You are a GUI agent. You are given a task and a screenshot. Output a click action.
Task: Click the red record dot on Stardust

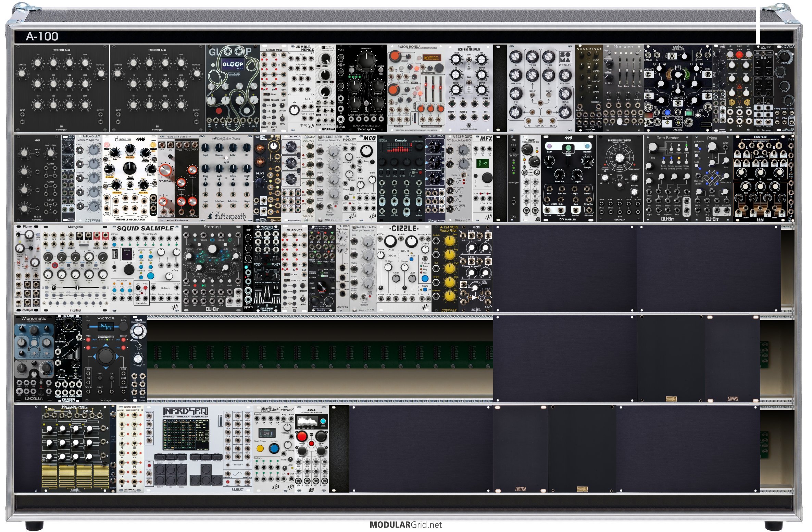pyautogui.click(x=195, y=285)
